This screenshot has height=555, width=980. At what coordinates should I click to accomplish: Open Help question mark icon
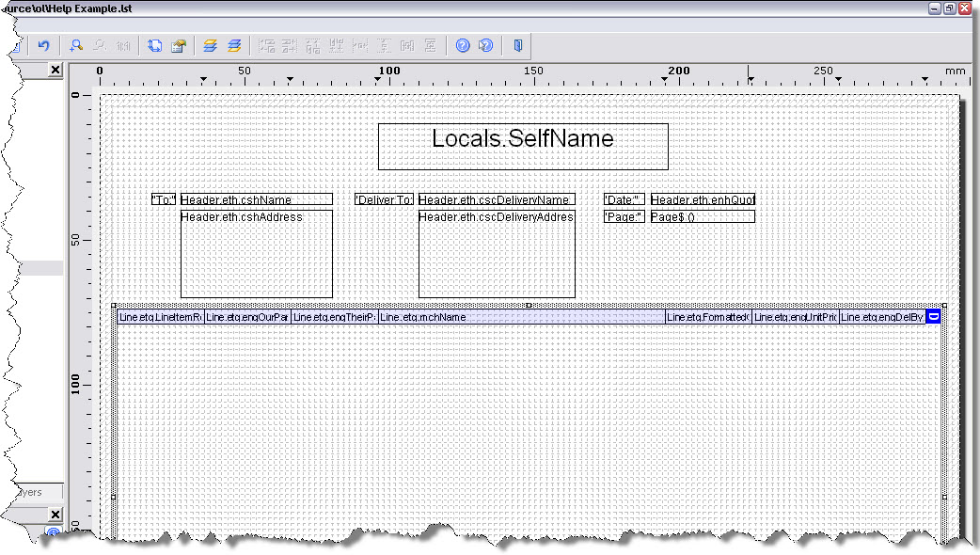click(463, 46)
